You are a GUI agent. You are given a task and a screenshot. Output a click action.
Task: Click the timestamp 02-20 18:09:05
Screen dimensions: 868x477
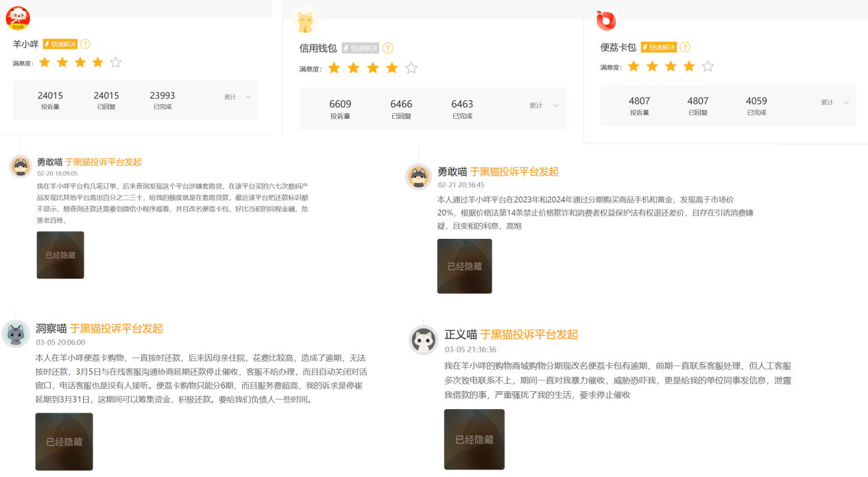57,174
